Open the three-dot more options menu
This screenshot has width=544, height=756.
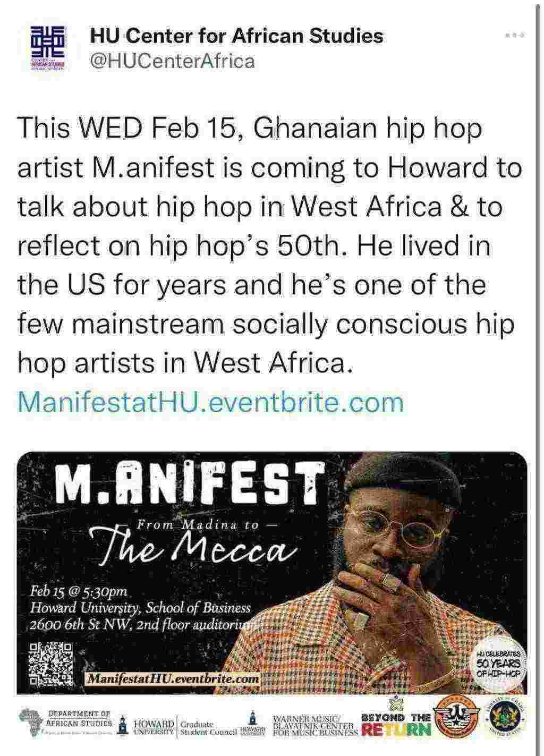tap(515, 36)
